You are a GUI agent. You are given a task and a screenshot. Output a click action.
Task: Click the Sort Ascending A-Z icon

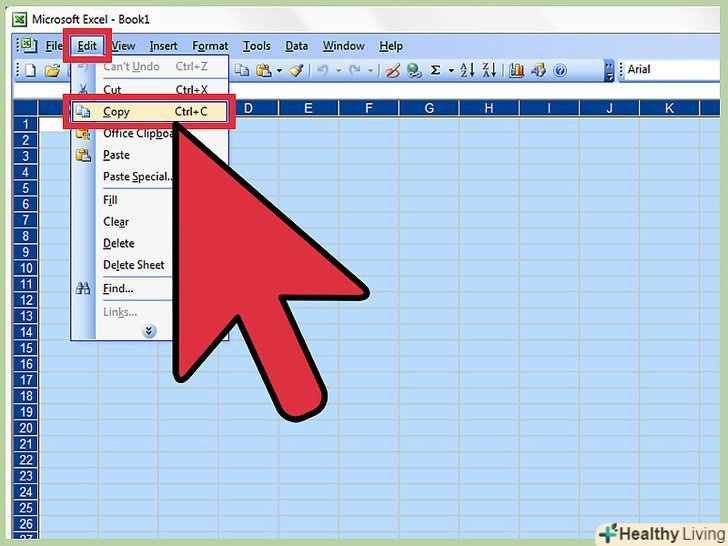coord(467,71)
